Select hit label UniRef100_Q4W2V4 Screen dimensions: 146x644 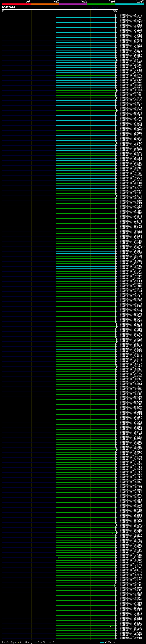(x=131, y=37)
